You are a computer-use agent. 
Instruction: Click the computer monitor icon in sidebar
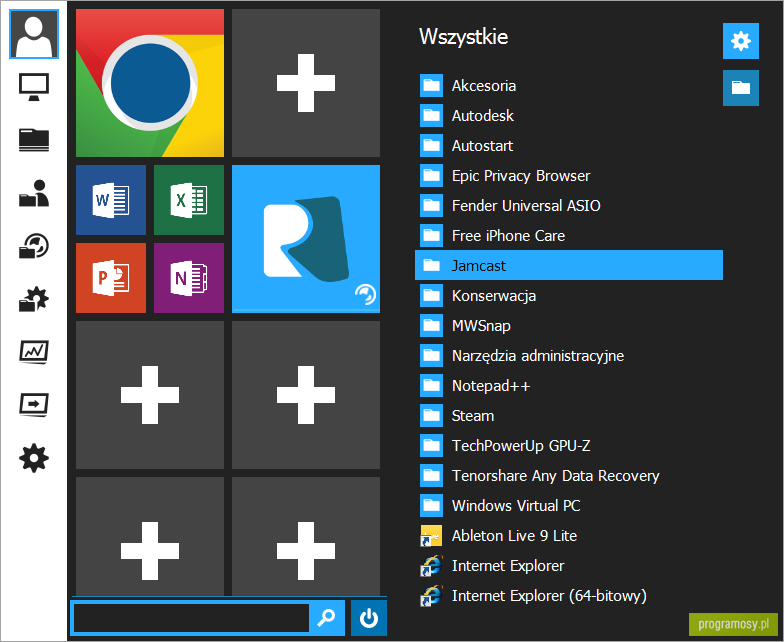point(34,87)
